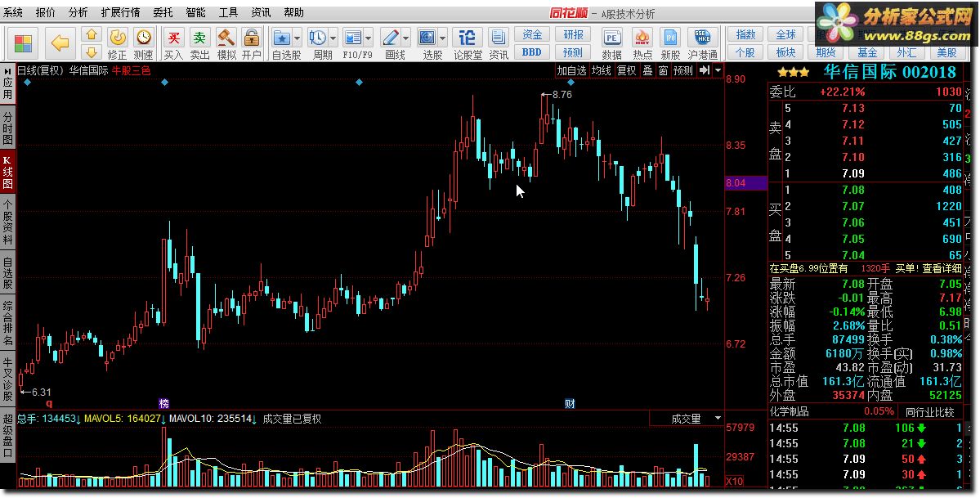Screen dimensions: 980x498
Task: Click the 修正 refresh icon
Action: 118,38
